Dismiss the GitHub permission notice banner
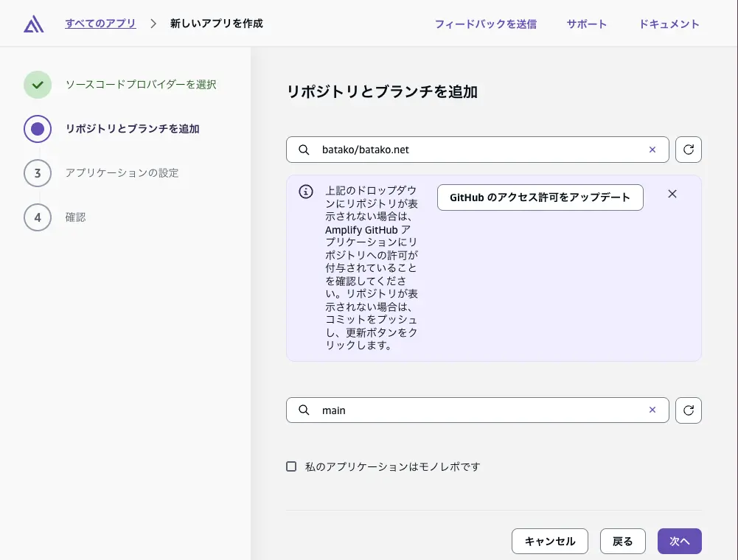This screenshot has height=560, width=738. [x=672, y=194]
